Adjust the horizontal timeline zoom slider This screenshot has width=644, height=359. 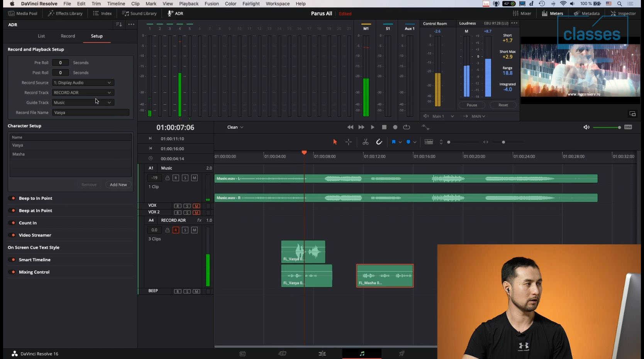tap(508, 142)
